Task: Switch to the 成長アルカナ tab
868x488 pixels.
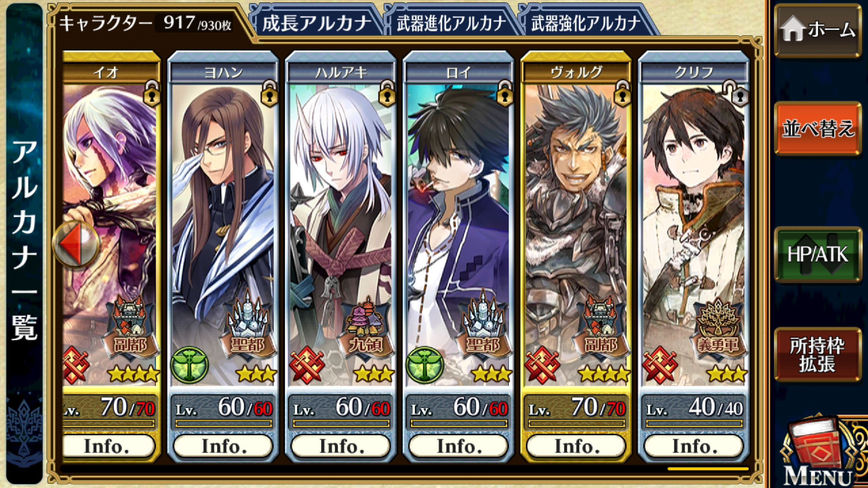Action: [x=317, y=23]
